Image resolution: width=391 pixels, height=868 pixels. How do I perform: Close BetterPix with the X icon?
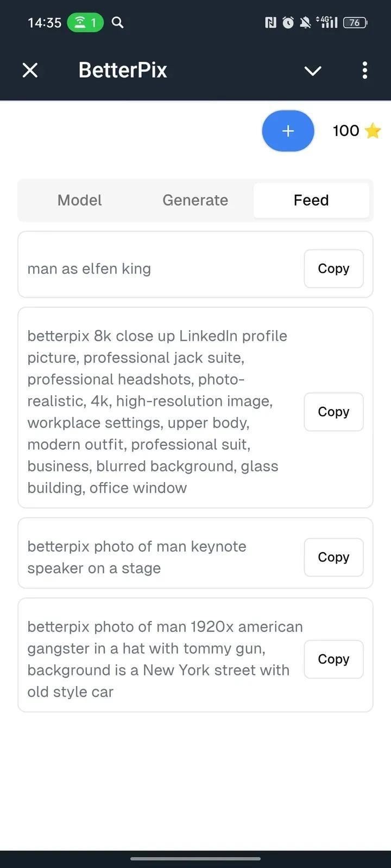pyautogui.click(x=30, y=70)
